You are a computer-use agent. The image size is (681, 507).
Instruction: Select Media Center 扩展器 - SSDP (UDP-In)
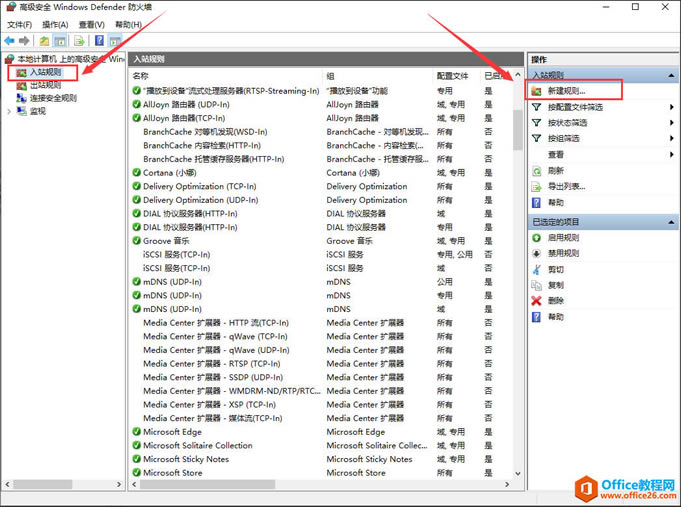click(x=213, y=378)
